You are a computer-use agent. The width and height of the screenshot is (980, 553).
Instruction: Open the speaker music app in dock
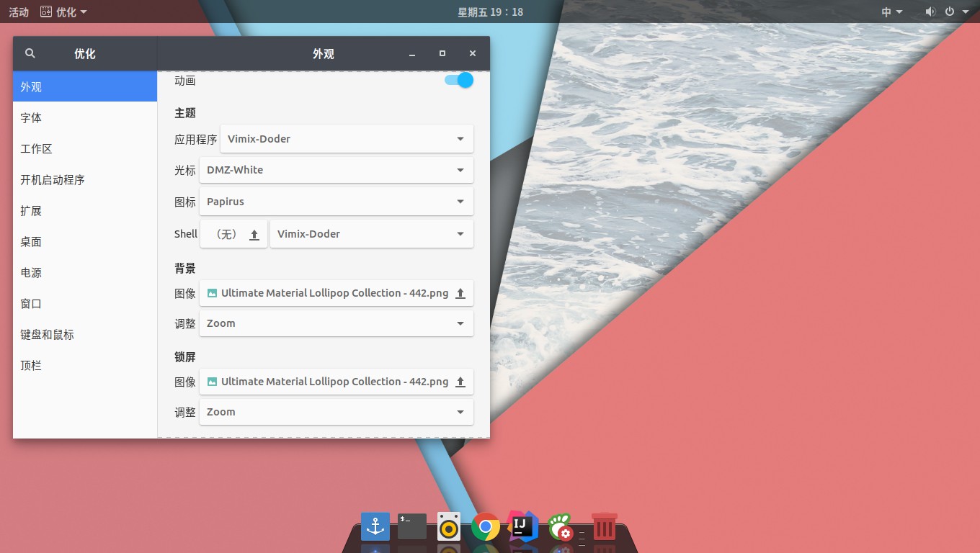click(x=449, y=526)
